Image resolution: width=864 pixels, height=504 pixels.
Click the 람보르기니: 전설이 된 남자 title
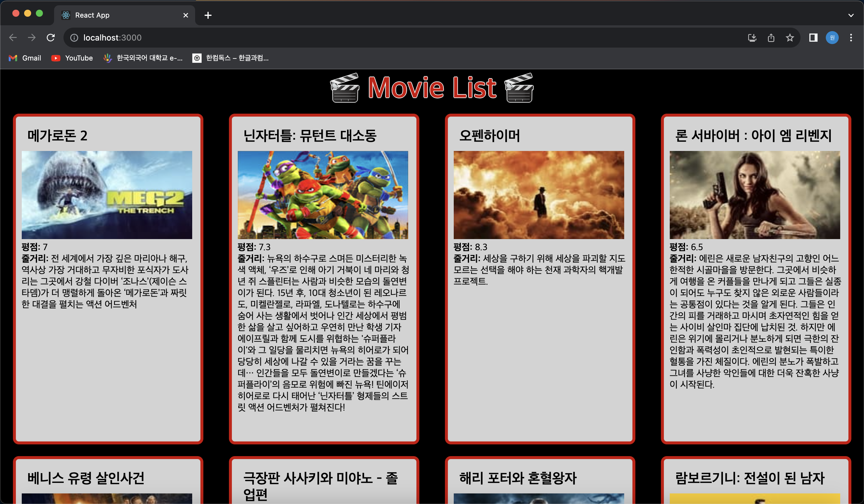click(750, 478)
